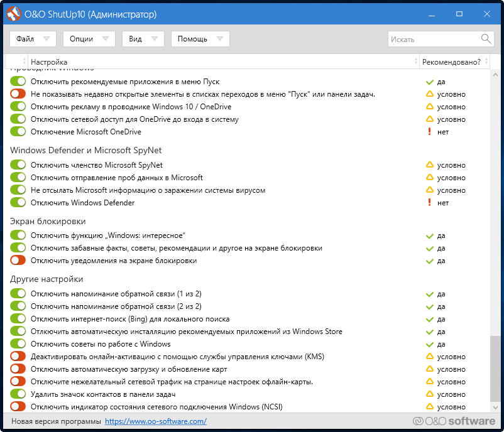Open the Файл dropdown arrow
This screenshot has width=504, height=432.
(47, 39)
